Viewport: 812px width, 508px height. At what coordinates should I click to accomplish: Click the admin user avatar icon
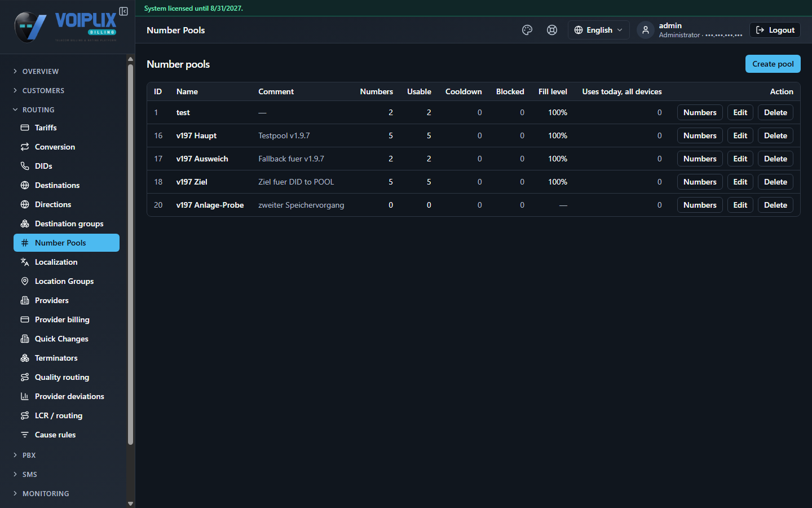(x=646, y=30)
